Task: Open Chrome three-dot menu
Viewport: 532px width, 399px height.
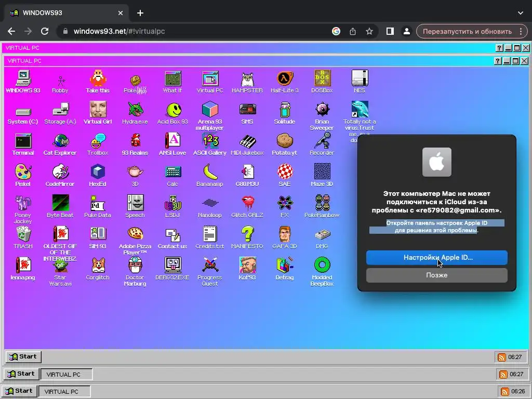Action: tap(521, 32)
